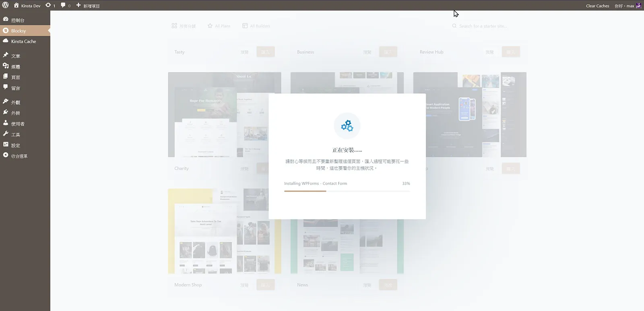The height and width of the screenshot is (311, 644).
Task: Click the Review Hub site title
Action: point(431,52)
